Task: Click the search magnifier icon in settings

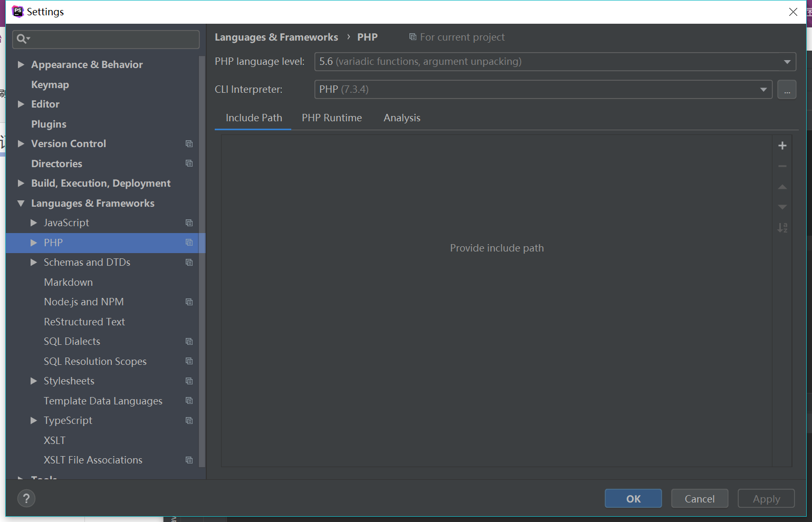Action: (23, 38)
